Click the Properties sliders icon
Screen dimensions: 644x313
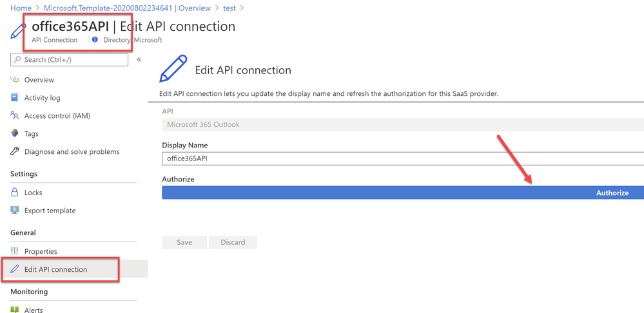pos(15,251)
